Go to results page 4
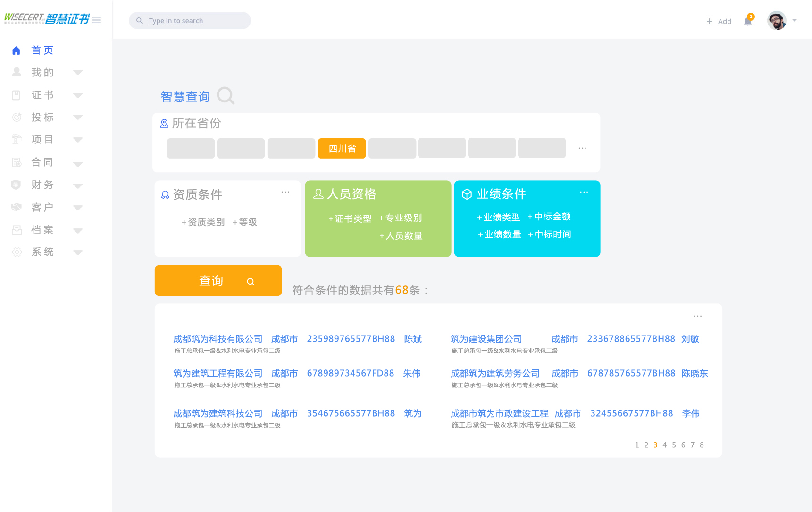The height and width of the screenshot is (512, 812). pos(665,445)
